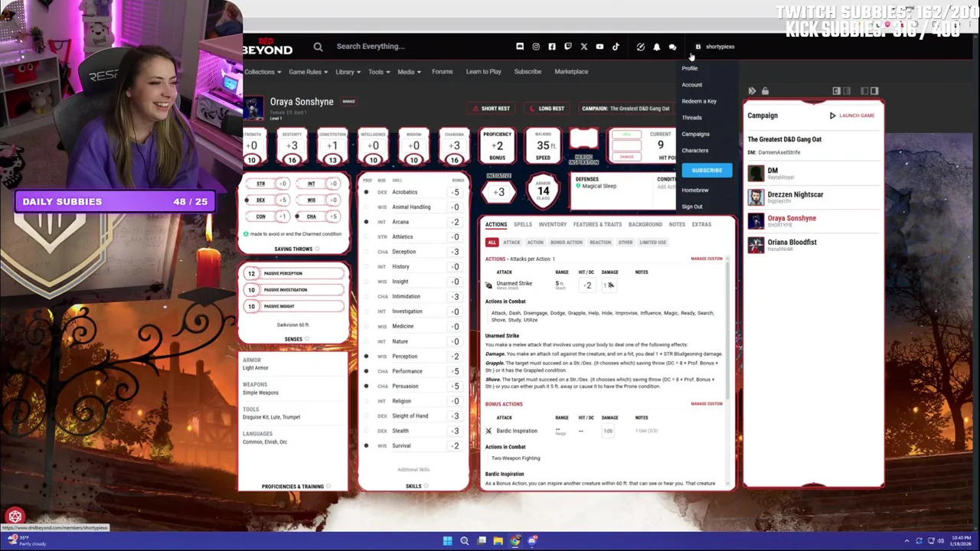
Task: Toggle Arcana proficiency dot
Action: (x=366, y=222)
